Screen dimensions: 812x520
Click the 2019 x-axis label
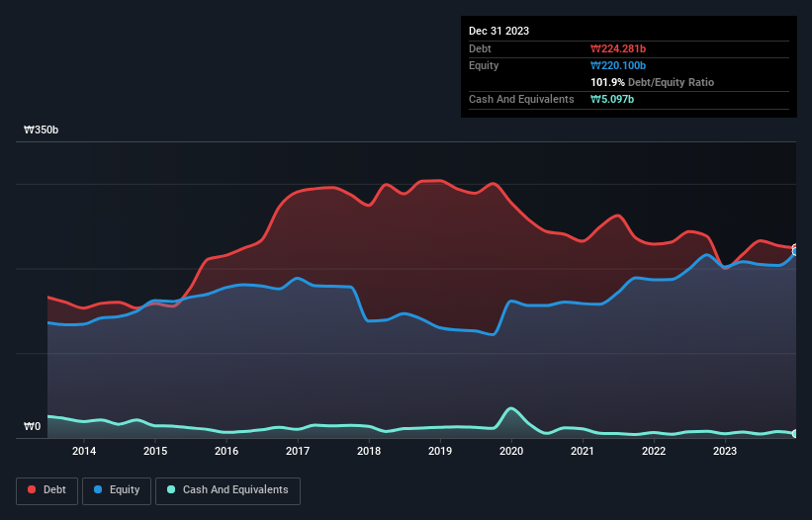coord(440,451)
